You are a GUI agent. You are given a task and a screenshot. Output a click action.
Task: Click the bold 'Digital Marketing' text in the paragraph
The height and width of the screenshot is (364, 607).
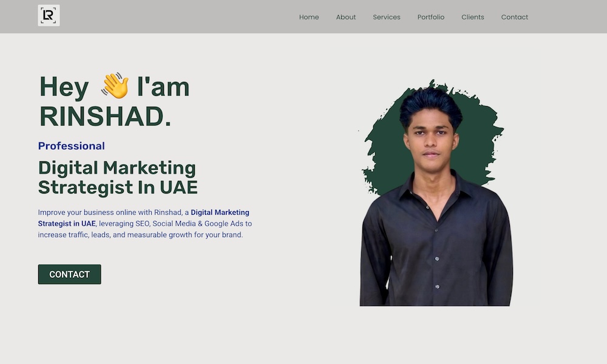coord(220,212)
